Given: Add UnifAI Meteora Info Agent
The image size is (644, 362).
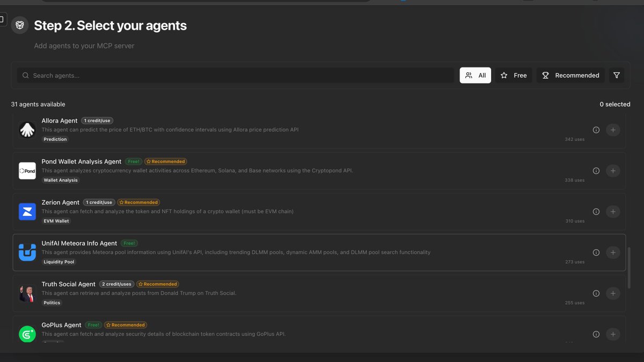Looking at the screenshot, I should pyautogui.click(x=613, y=252).
